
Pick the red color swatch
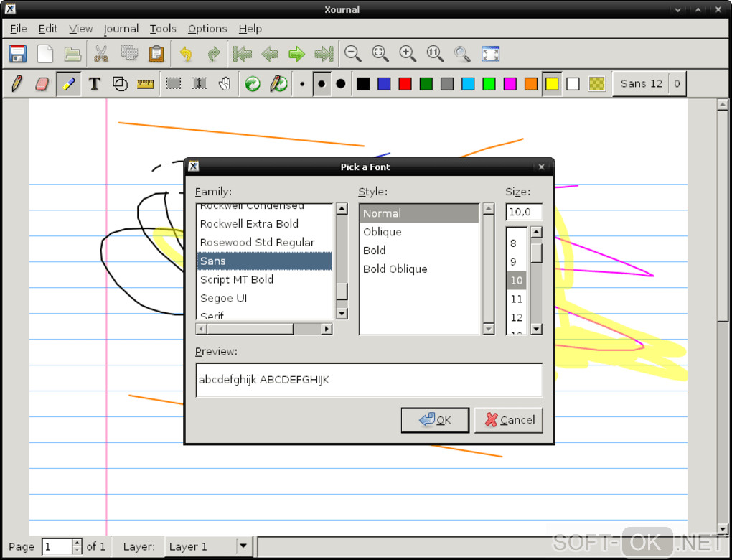405,84
